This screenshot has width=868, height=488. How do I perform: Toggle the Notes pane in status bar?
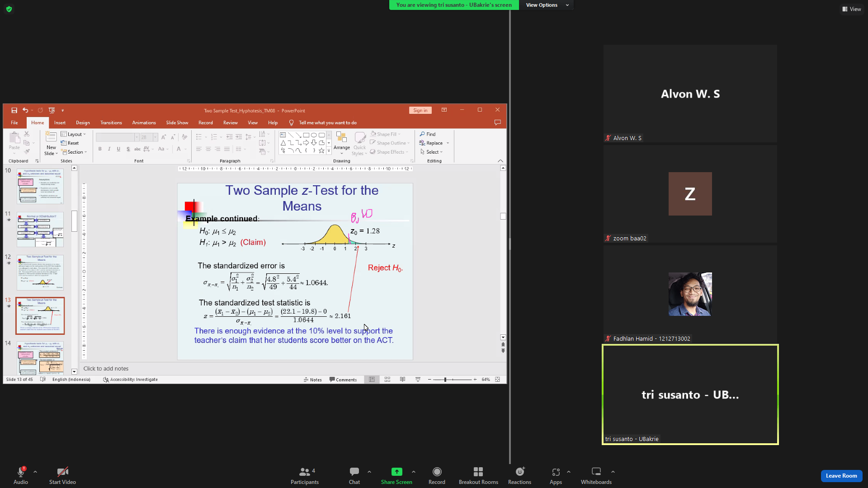click(x=312, y=380)
